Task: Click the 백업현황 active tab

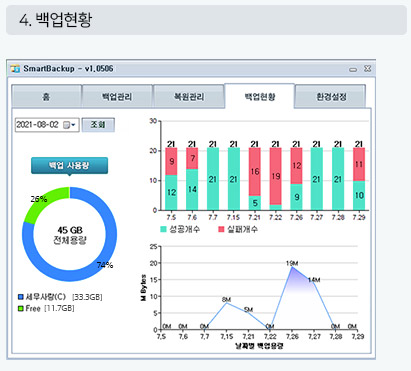Action: tap(260, 96)
